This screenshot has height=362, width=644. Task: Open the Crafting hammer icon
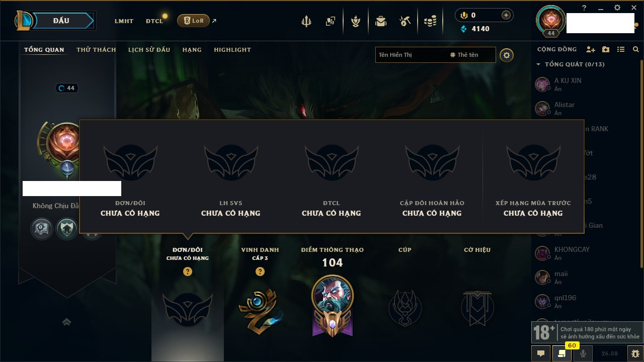tap(405, 21)
